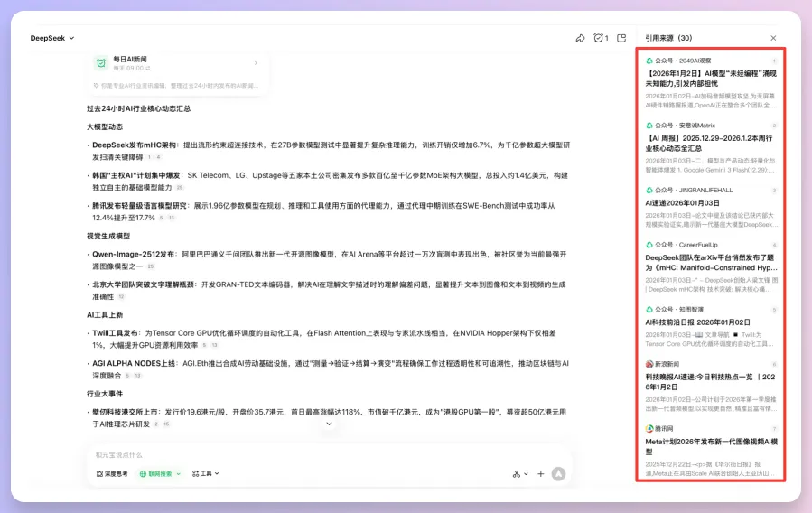812x513 pixels.
Task: Click the bold Twill工具发布 text
Action: [115, 333]
